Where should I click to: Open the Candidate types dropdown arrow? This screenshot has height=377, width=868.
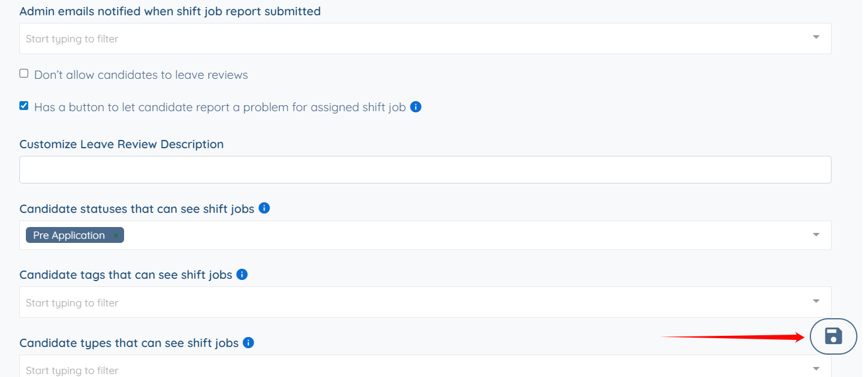(x=816, y=369)
